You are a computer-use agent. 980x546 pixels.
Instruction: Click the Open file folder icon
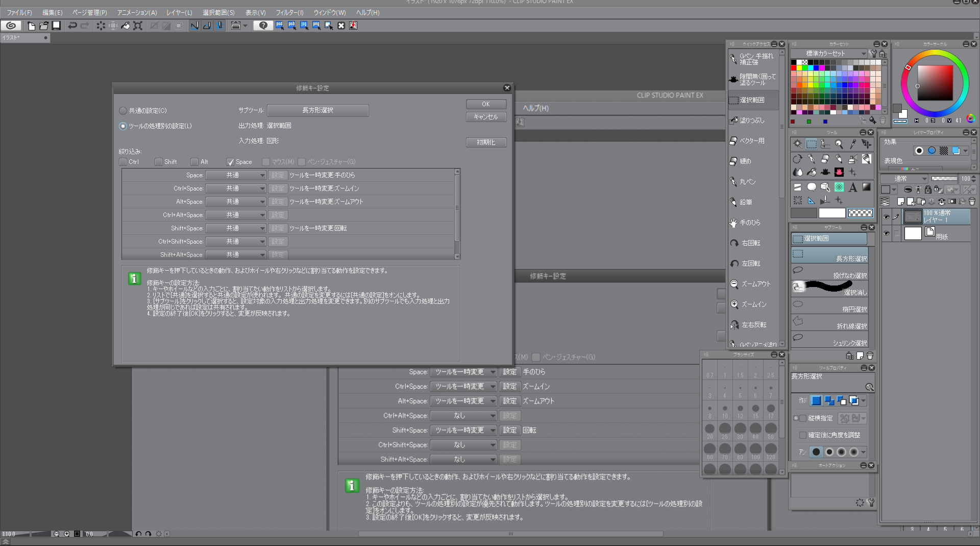[x=44, y=26]
